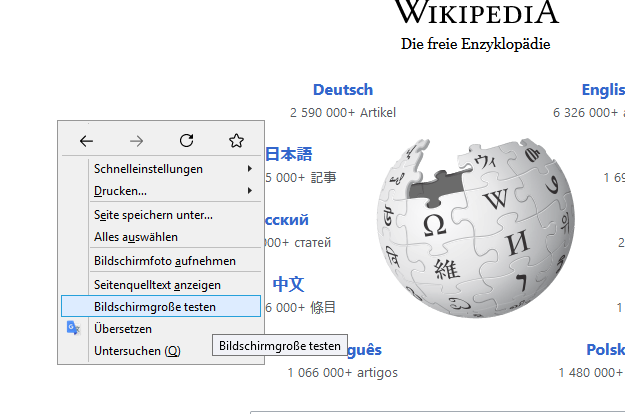Click the back arrow in context menu
Viewport: 625px width, 414px height.
click(x=86, y=141)
